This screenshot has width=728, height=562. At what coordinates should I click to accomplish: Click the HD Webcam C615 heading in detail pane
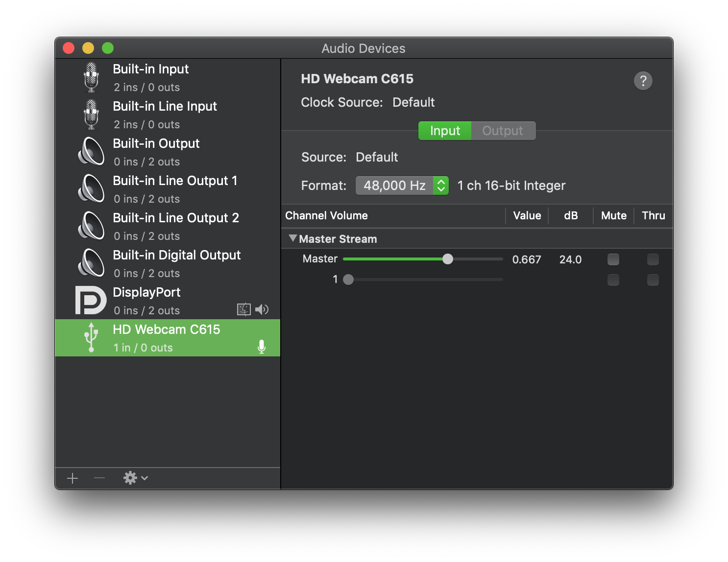coord(357,79)
